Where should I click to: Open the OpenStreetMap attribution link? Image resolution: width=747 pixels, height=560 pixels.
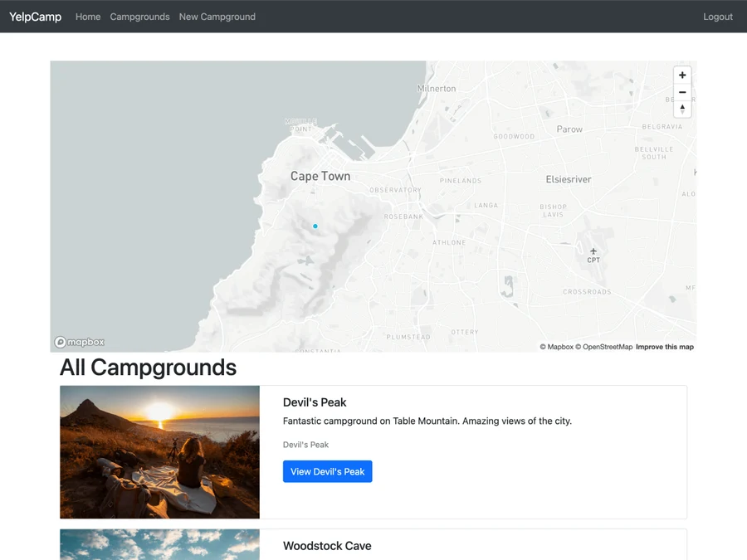pyautogui.click(x=604, y=347)
